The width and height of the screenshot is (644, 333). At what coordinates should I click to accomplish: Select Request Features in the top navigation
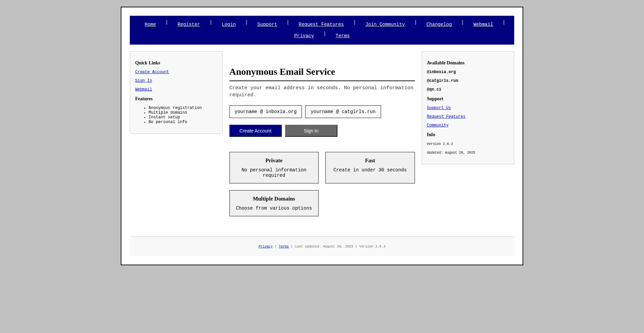(321, 24)
